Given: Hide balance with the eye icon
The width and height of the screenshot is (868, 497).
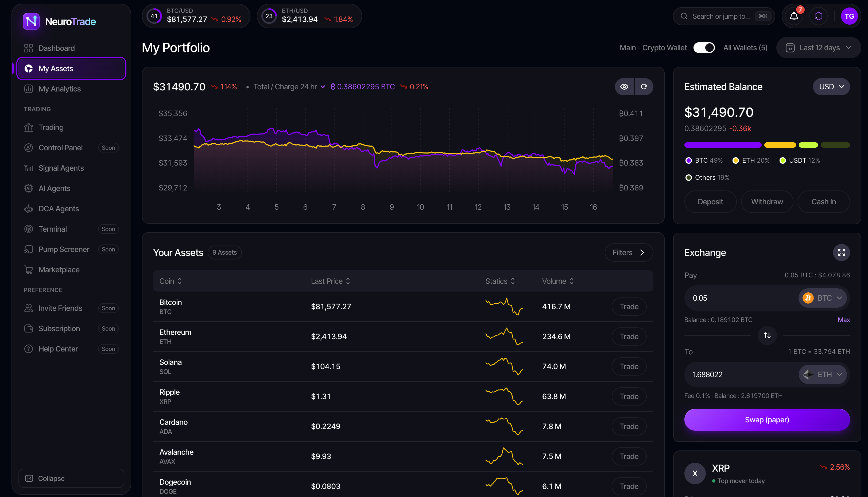Looking at the screenshot, I should pos(624,87).
